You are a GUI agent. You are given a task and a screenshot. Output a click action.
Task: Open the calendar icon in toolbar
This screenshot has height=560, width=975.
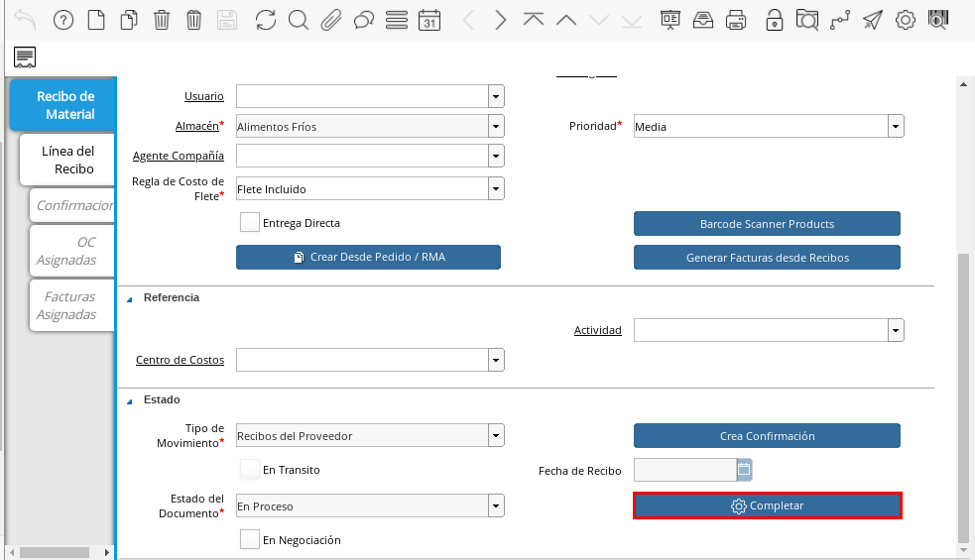click(x=428, y=20)
